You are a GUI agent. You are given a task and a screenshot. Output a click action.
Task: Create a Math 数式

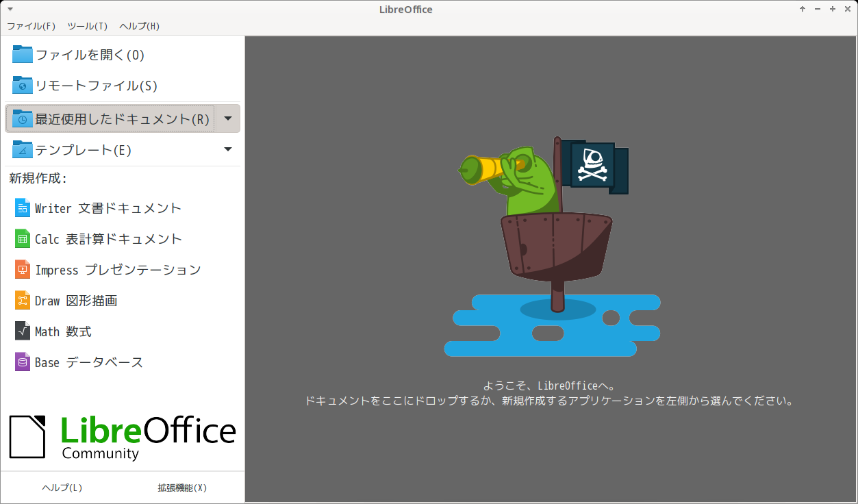[x=63, y=331]
